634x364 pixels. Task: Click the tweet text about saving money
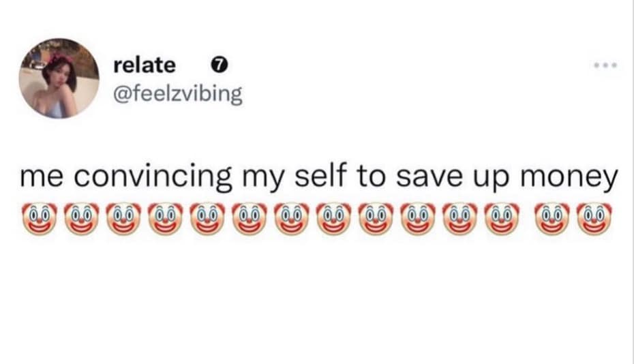(x=319, y=176)
